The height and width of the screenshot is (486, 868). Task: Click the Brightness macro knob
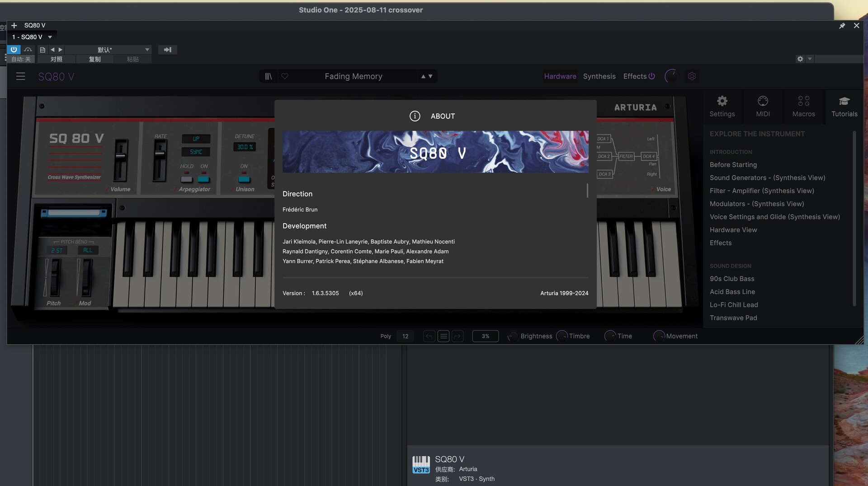click(513, 336)
